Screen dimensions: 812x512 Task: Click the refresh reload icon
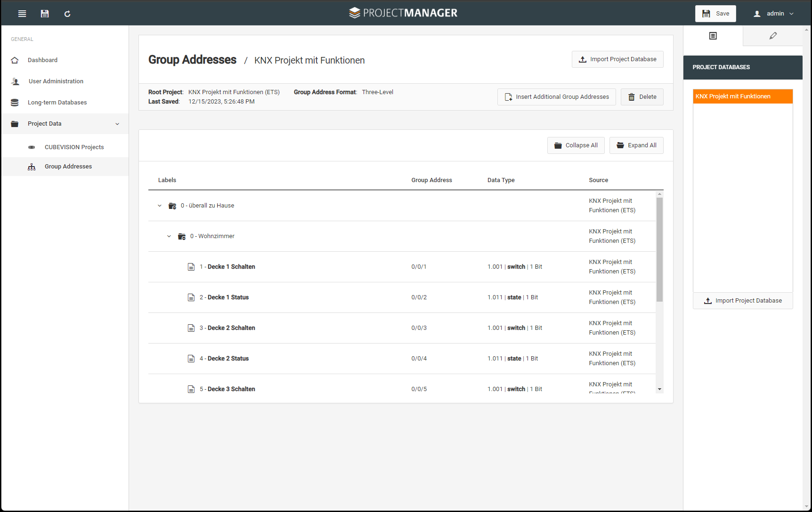click(67, 14)
